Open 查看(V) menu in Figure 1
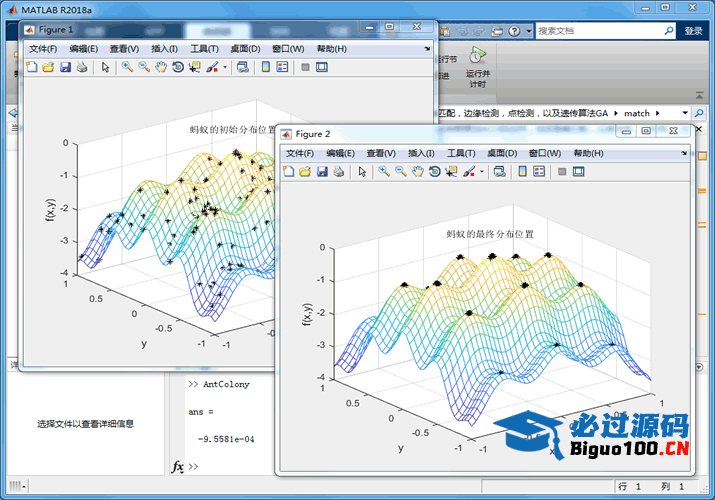The width and height of the screenshot is (715, 500). click(124, 49)
